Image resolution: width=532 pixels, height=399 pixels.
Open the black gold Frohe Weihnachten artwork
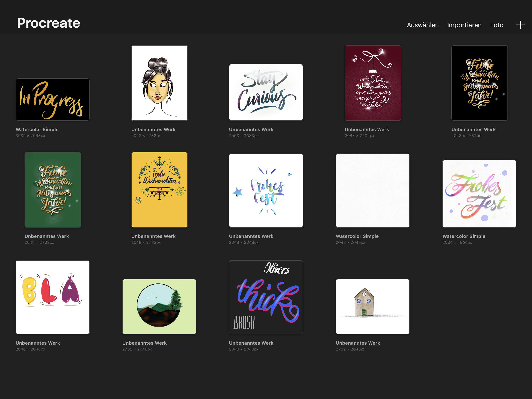pyautogui.click(x=479, y=83)
